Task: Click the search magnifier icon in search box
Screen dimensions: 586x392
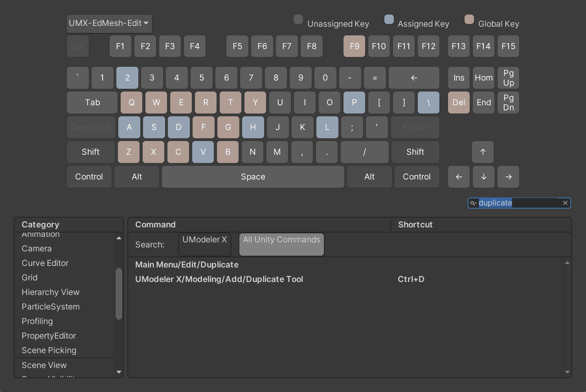Action: pyautogui.click(x=473, y=203)
